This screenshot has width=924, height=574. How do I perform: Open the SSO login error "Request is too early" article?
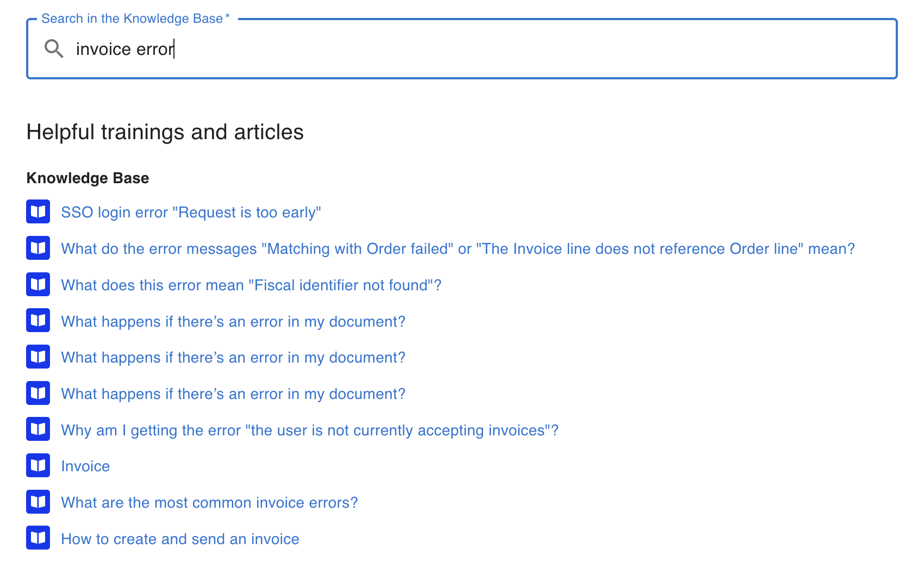191,213
